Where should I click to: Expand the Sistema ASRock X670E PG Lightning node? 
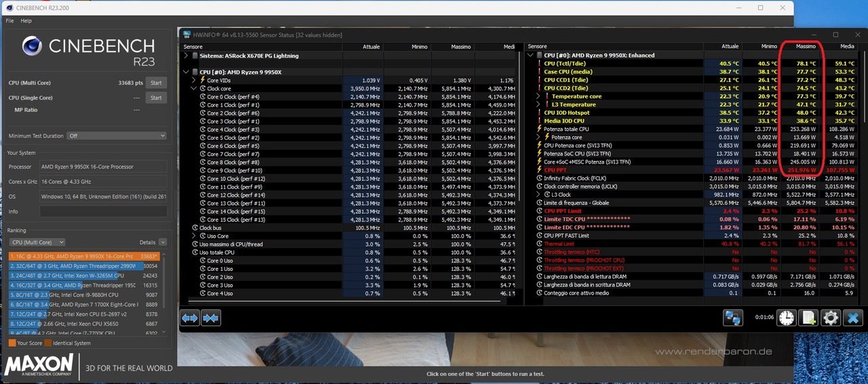[x=186, y=56]
